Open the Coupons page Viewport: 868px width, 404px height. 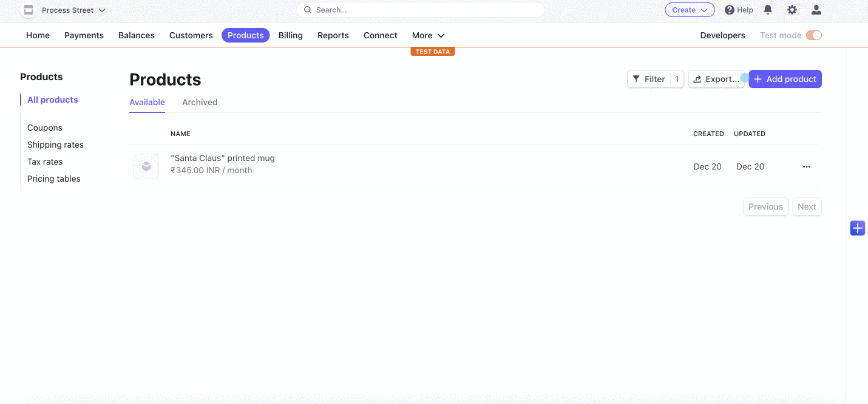click(44, 128)
